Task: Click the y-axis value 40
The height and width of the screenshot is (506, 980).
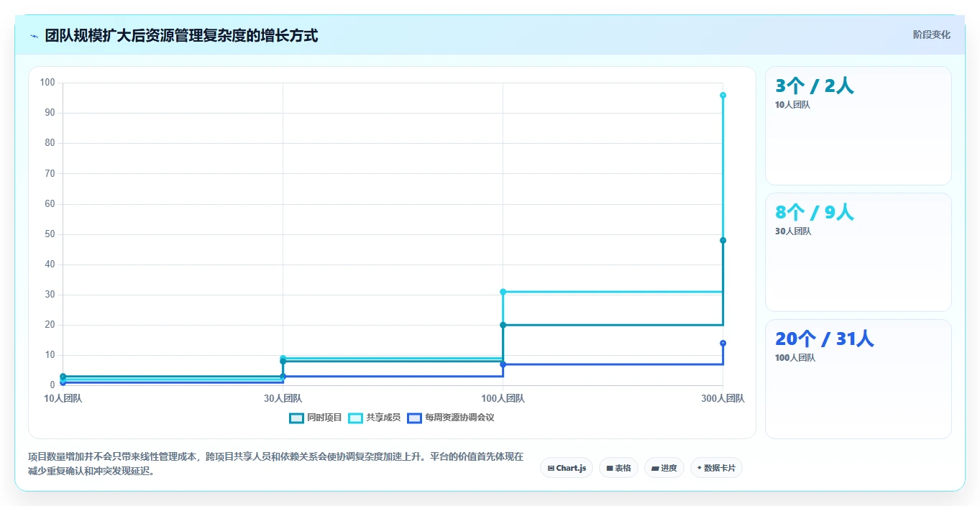Action: 50,264
